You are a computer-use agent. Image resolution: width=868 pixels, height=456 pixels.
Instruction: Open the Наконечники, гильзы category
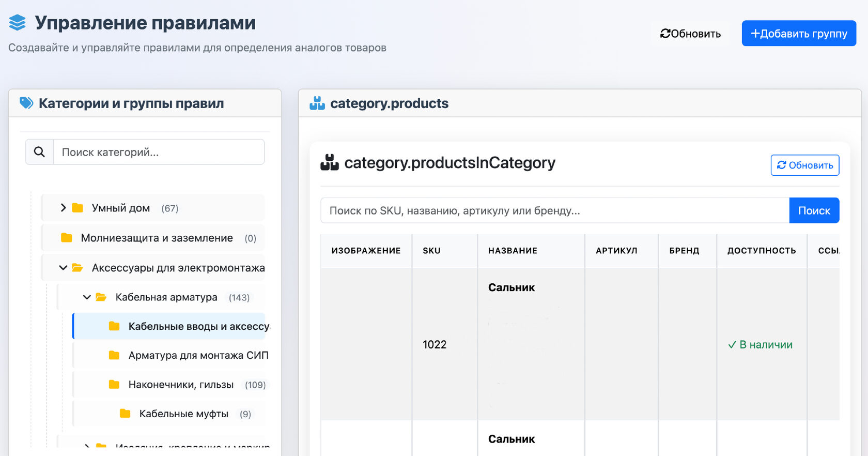[x=181, y=385]
